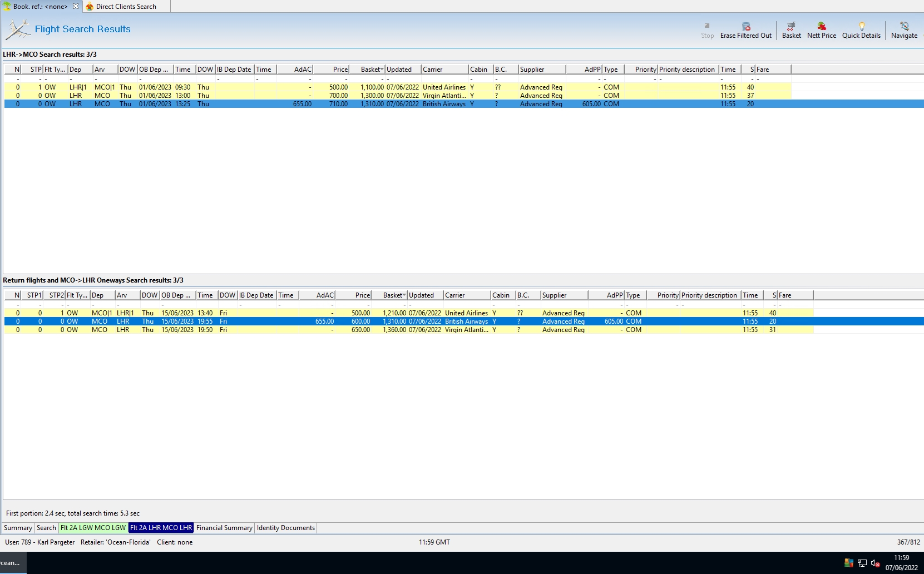Viewport: 924px width, 574px height.
Task: Click basket value 1,210.00 in return grid
Action: coord(394,313)
